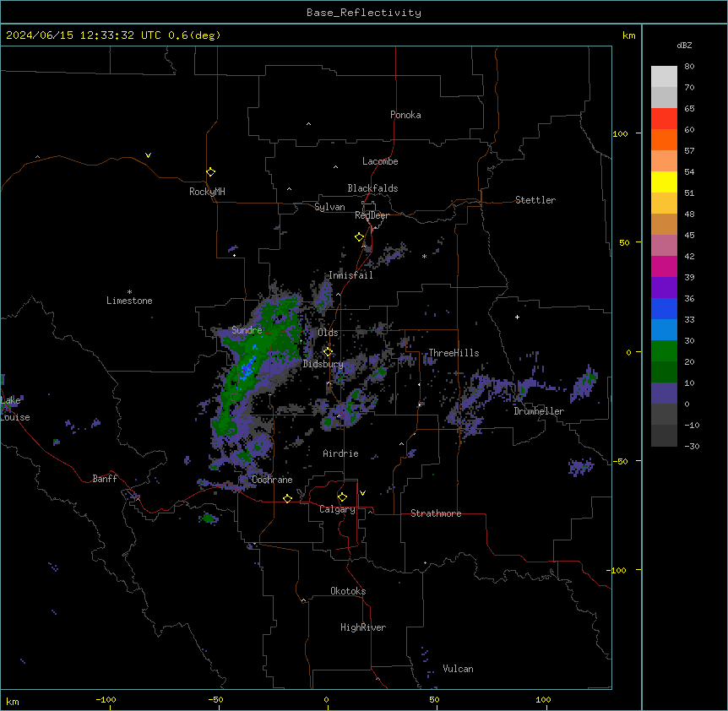Image resolution: width=728 pixels, height=711 pixels.
Task: Pick the orange swatch between 60 and 57 dBZ
Action: coord(664,139)
